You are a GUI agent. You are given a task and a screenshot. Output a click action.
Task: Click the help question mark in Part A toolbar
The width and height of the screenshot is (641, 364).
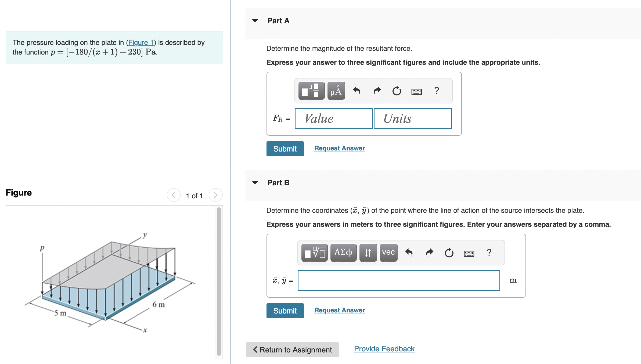[x=436, y=91]
